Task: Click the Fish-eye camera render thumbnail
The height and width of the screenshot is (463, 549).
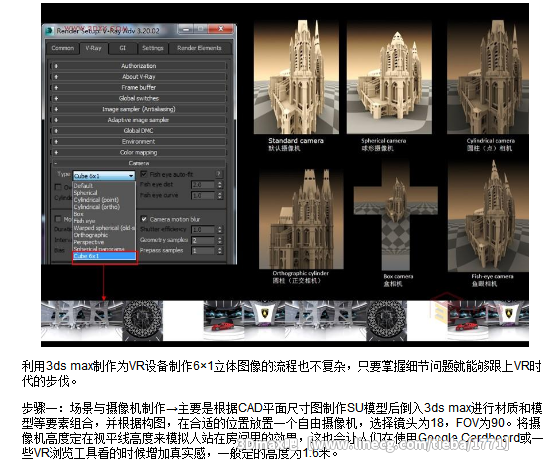Action: 488,216
